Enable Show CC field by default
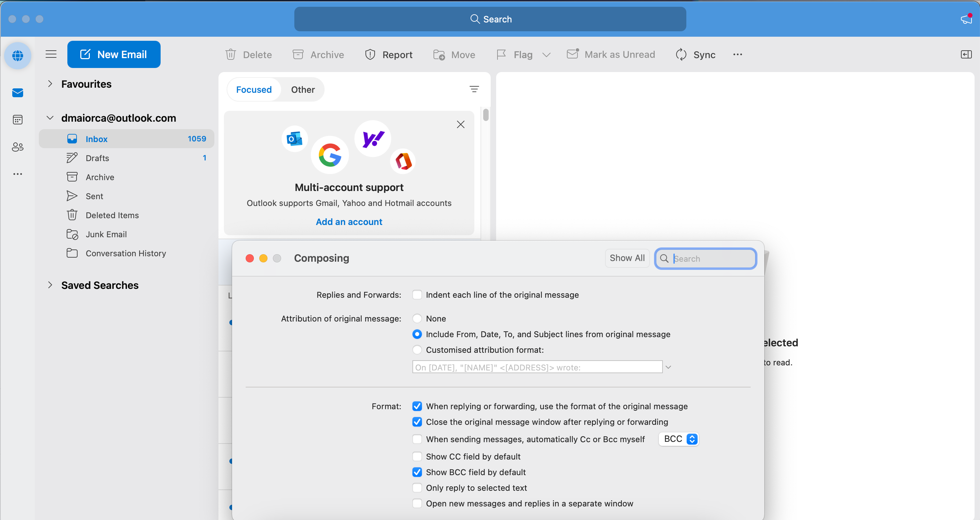Screen dimensions: 980x520 417,456
